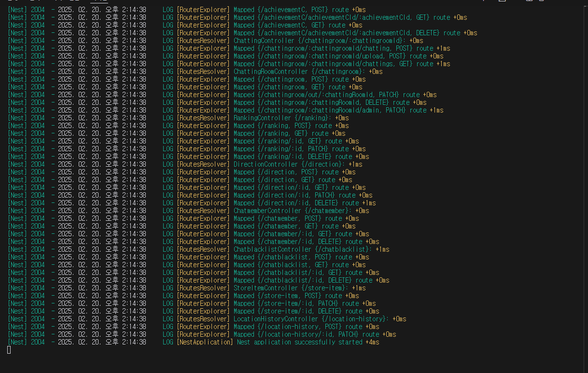This screenshot has height=373, width=588.
Task: Select the "{/achievementC/achievementCId/:achievementCId, DELETE}" route text
Action: point(349,33)
